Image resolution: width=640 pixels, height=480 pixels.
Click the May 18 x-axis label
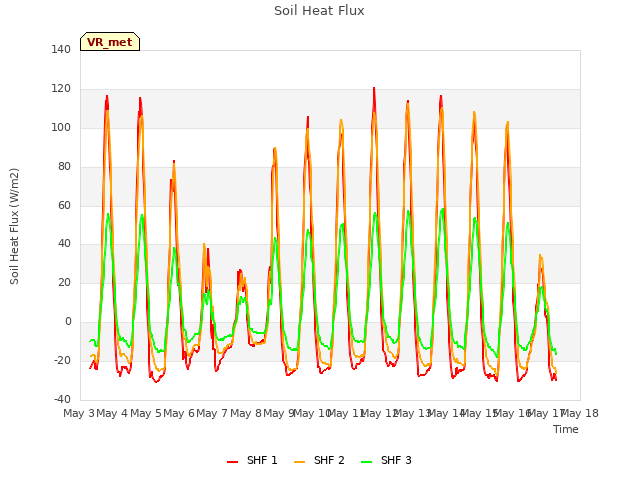point(580,413)
